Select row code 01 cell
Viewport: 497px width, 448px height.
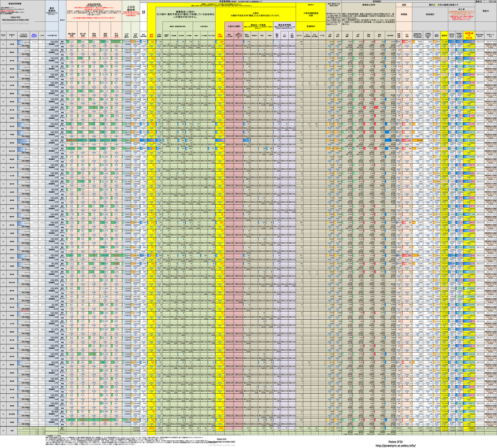click(x=3, y=44)
